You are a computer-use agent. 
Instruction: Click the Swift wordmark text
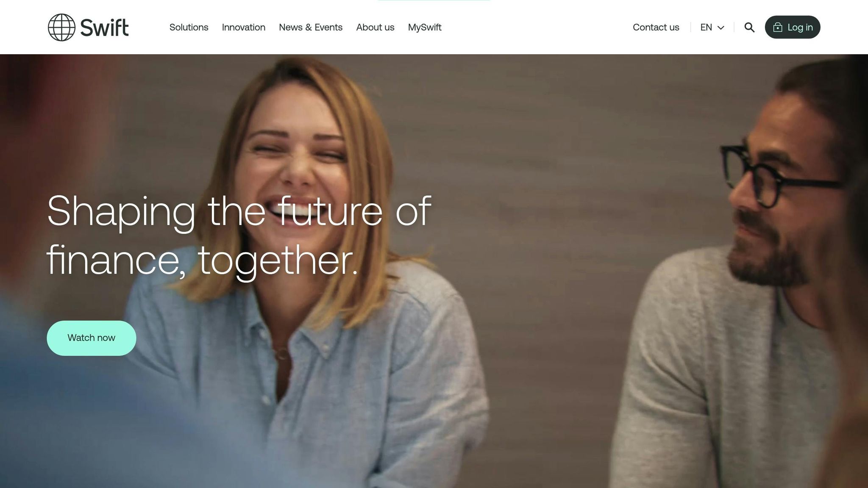(104, 28)
